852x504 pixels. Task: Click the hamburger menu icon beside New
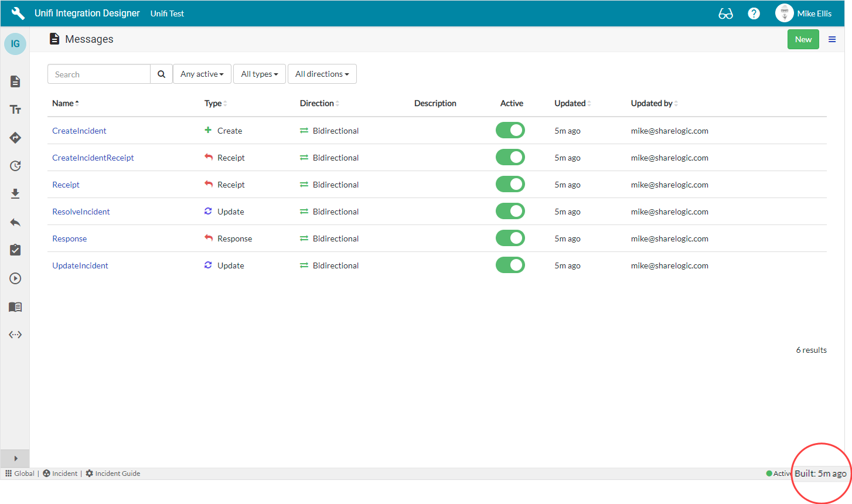[831, 39]
